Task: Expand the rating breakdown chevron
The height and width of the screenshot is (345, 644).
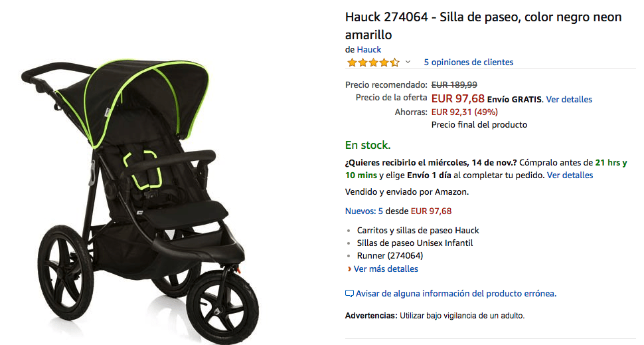Action: 408,62
